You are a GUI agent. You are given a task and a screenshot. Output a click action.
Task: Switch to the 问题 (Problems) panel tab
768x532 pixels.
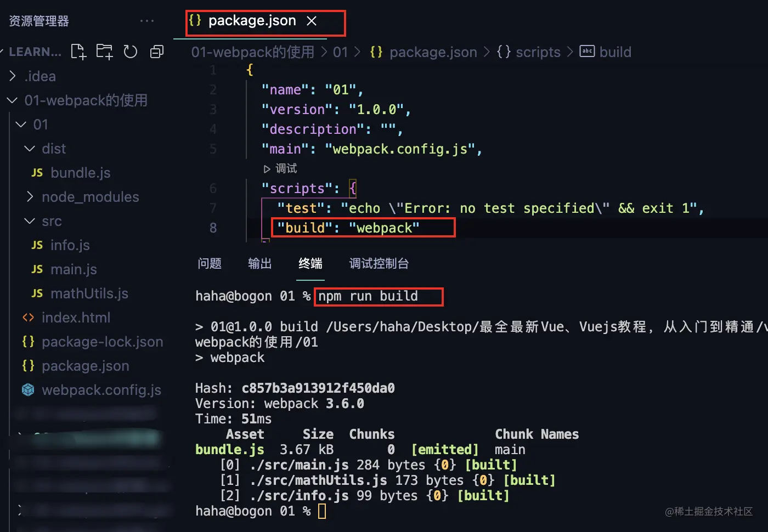[x=210, y=264]
